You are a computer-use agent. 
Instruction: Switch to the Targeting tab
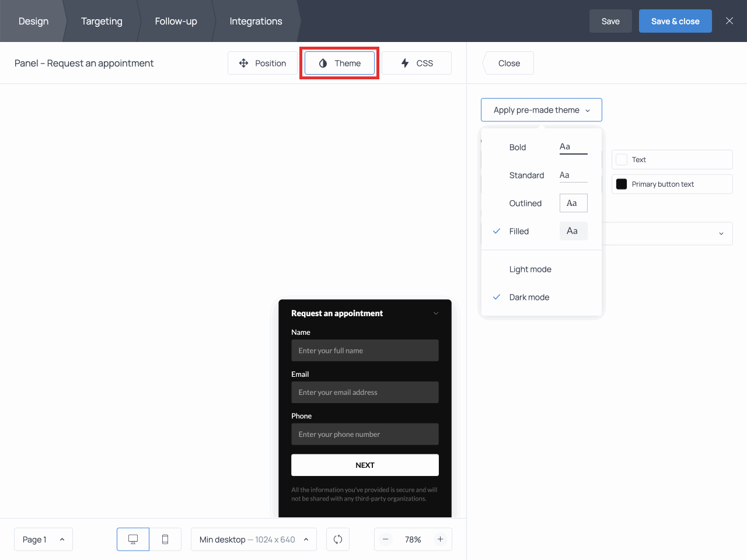pos(102,22)
